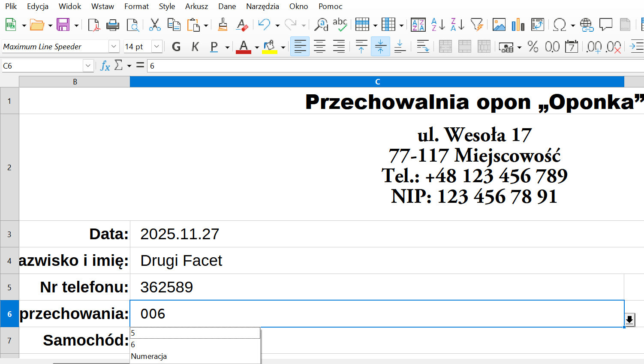Sort ascending A to Z
644x364 pixels.
tap(438, 25)
